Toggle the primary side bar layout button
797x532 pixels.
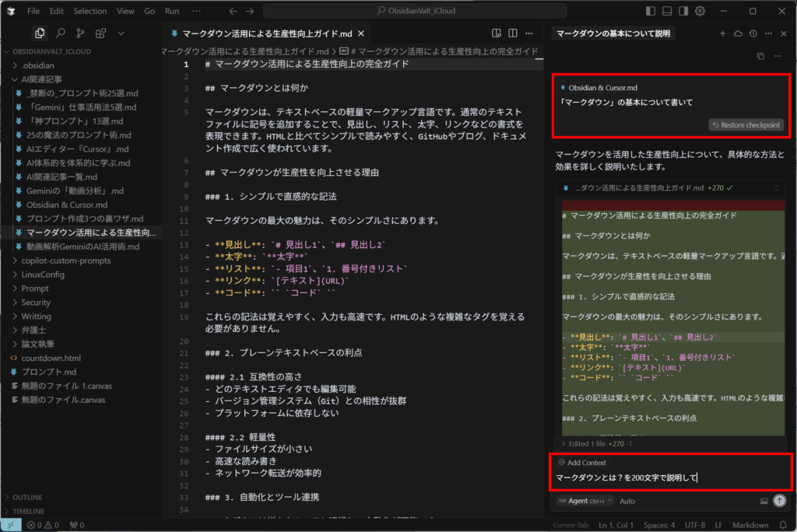(651, 11)
